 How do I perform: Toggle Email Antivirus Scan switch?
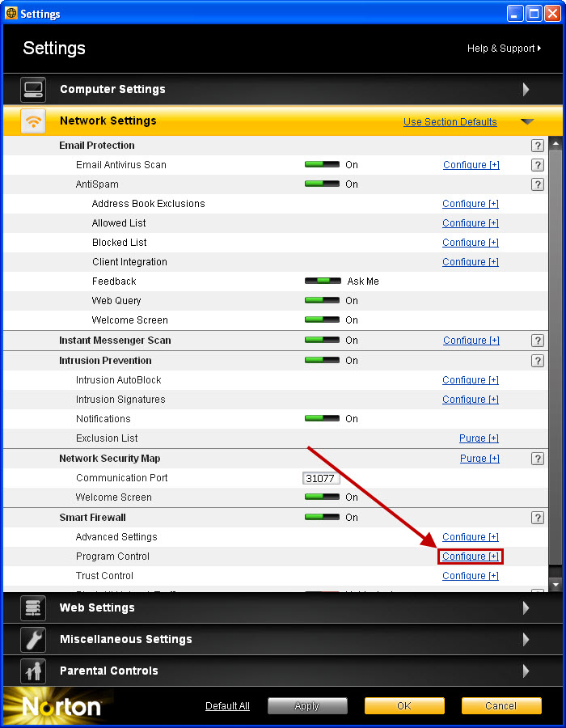(x=322, y=164)
